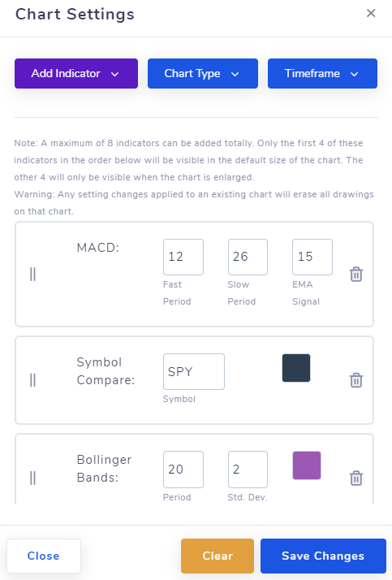Close Chart Settings with the X icon
The width and height of the screenshot is (392, 580).
click(x=371, y=13)
